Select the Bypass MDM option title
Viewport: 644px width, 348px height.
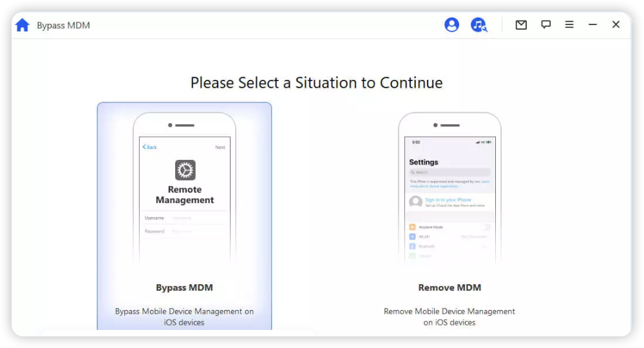[x=184, y=287]
